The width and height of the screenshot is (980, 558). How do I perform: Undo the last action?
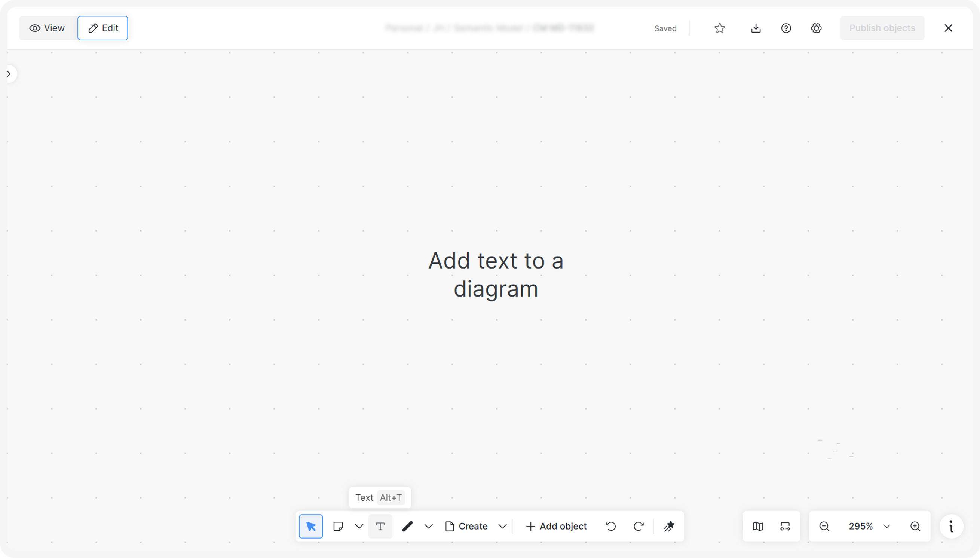tap(611, 526)
